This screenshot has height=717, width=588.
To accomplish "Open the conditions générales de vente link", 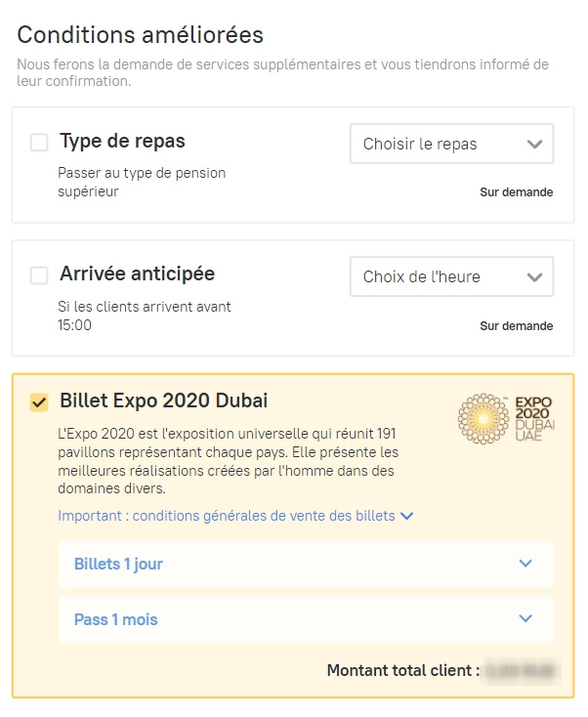I will [x=227, y=516].
